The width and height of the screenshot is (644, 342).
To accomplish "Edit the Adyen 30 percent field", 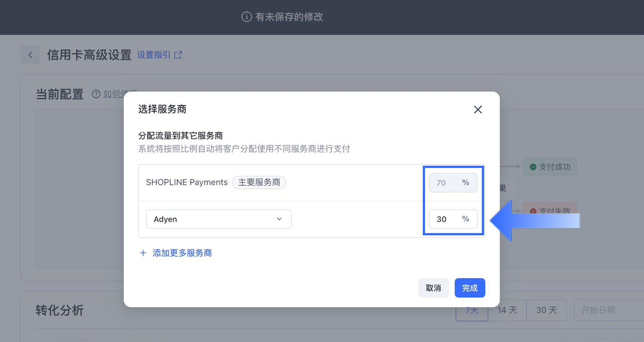I will 453,219.
